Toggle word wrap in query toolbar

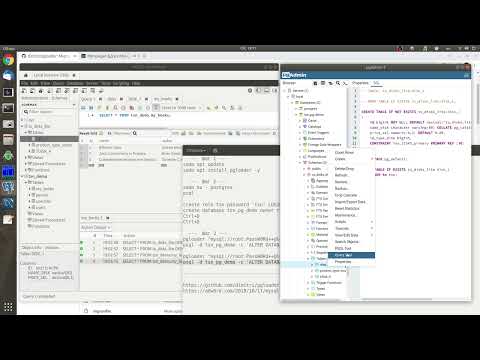point(240,108)
